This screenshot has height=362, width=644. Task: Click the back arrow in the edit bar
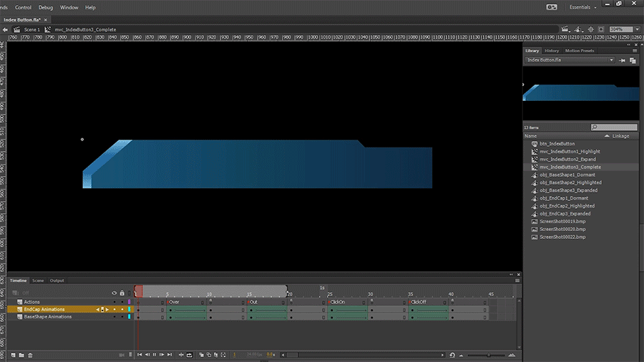[5, 29]
